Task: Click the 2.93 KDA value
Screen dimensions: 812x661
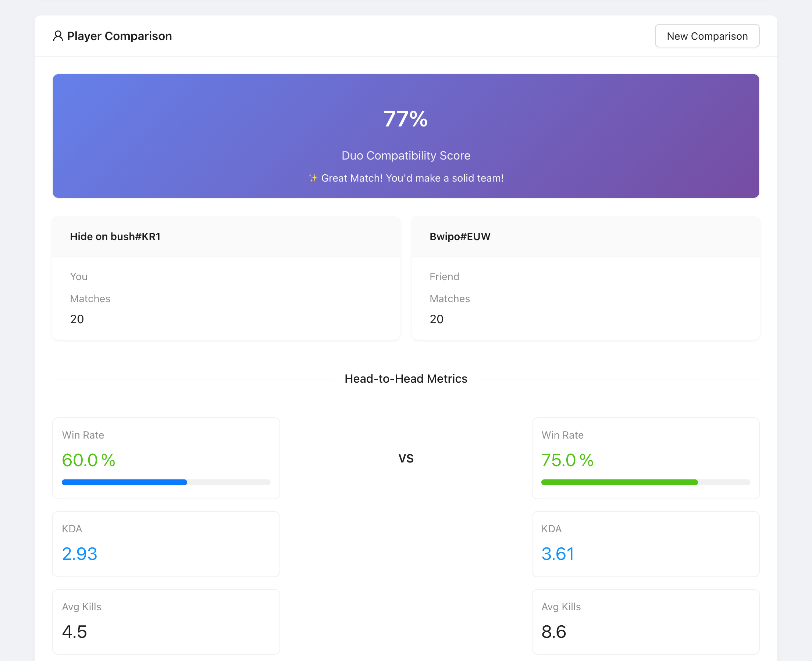Action: 79,554
